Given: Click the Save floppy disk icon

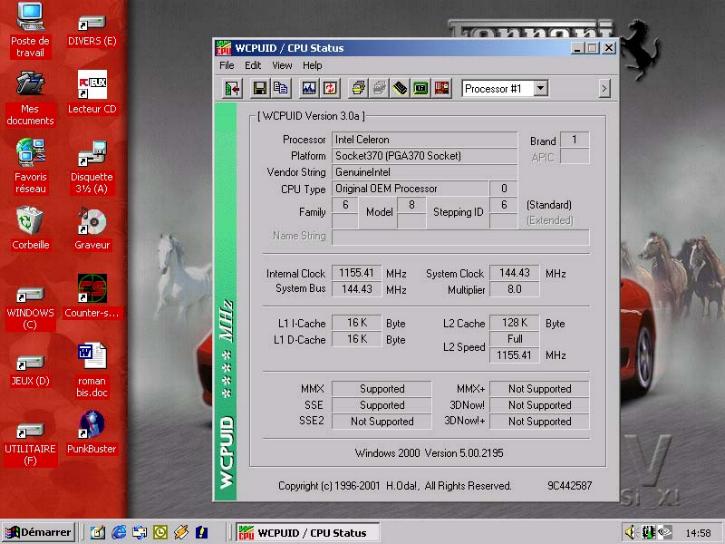Looking at the screenshot, I should pos(260,89).
